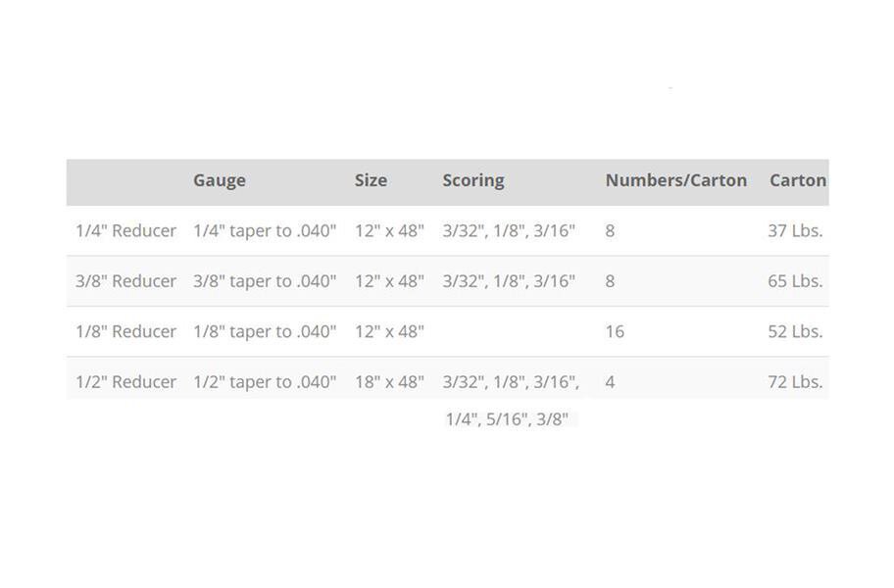The image size is (894, 588).
Task: Click the 3/8" taper to .040" gauge cell
Action: [265, 281]
